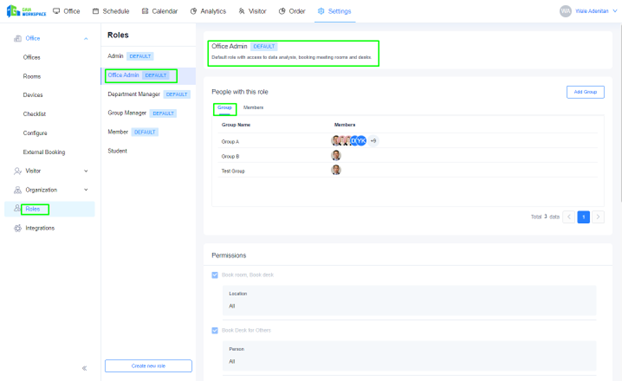Click the Group A row name
Image resolution: width=622 pixels, height=381 pixels.
tap(230, 142)
